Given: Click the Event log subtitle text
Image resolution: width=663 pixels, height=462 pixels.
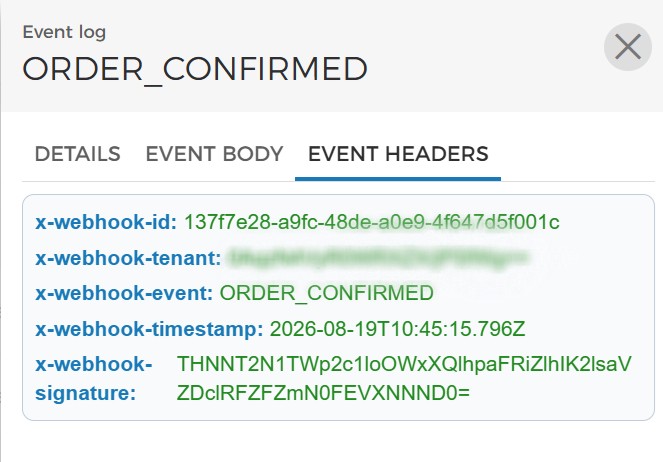Looking at the screenshot, I should tap(64, 33).
